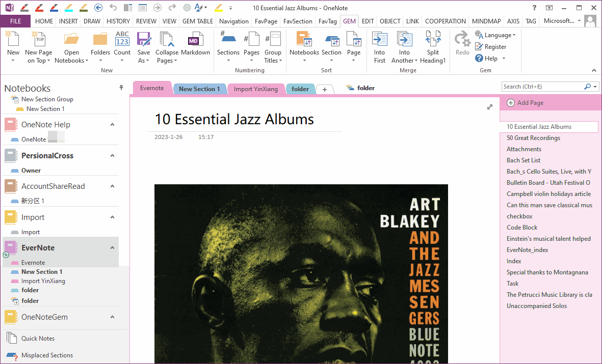Click the Sort Notebooks icon
This screenshot has width=602, height=364.
pos(304,39)
